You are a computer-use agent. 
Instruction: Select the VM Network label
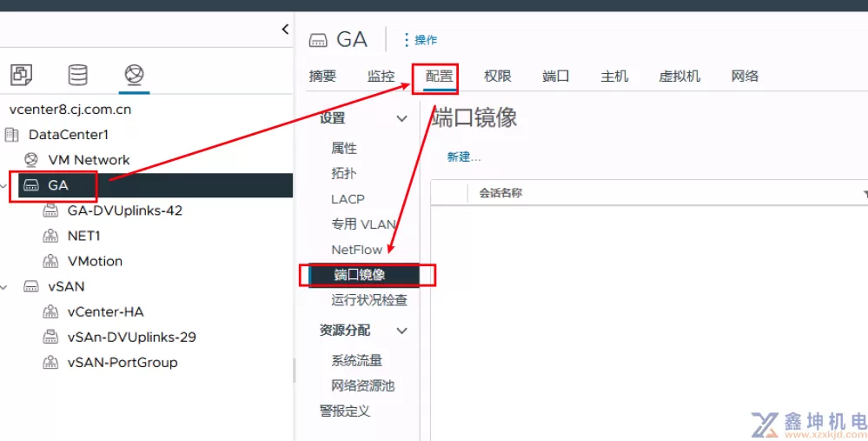pos(89,160)
